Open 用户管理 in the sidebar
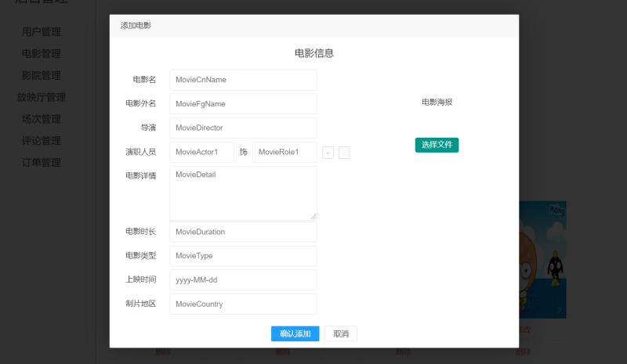The image size is (627, 364). click(x=42, y=32)
